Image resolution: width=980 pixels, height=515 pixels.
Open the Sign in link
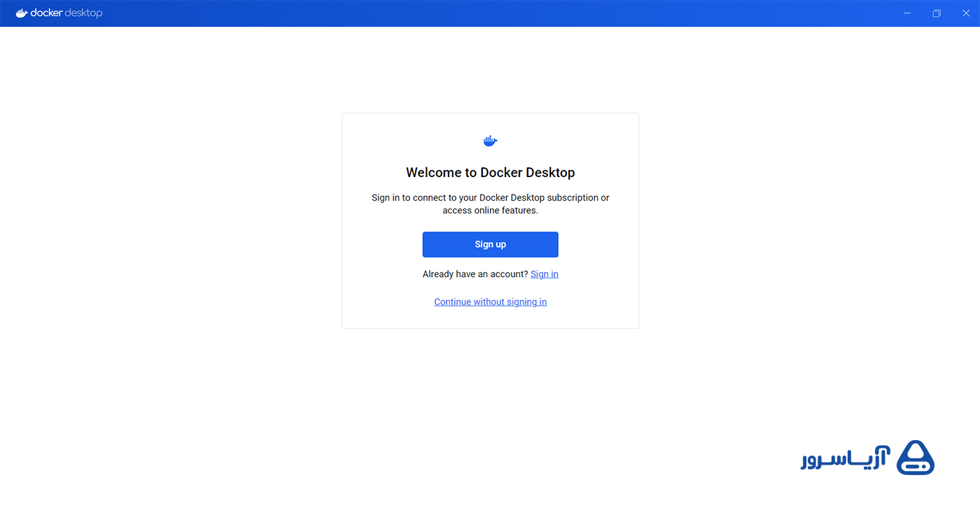tap(544, 274)
